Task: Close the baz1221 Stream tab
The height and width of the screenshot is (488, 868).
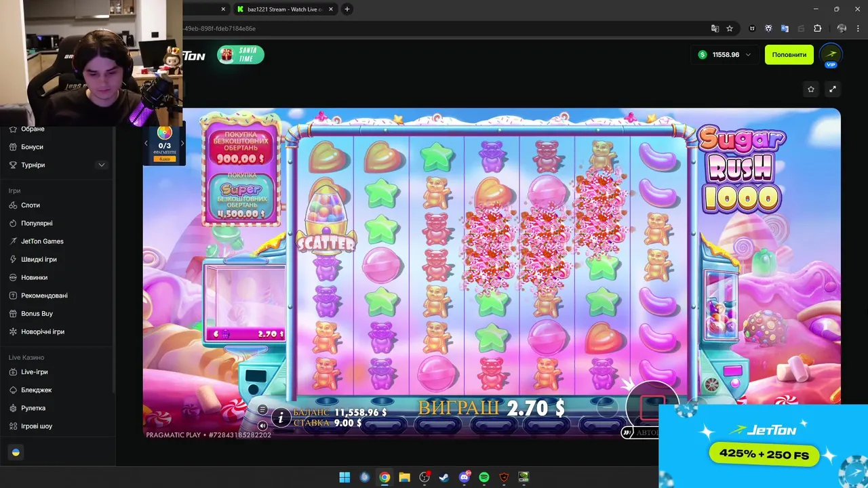Action: point(330,9)
